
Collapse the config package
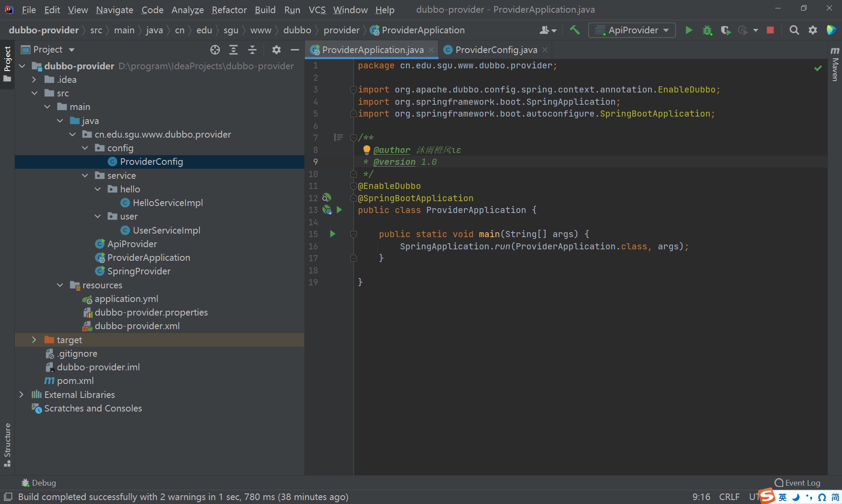point(85,148)
